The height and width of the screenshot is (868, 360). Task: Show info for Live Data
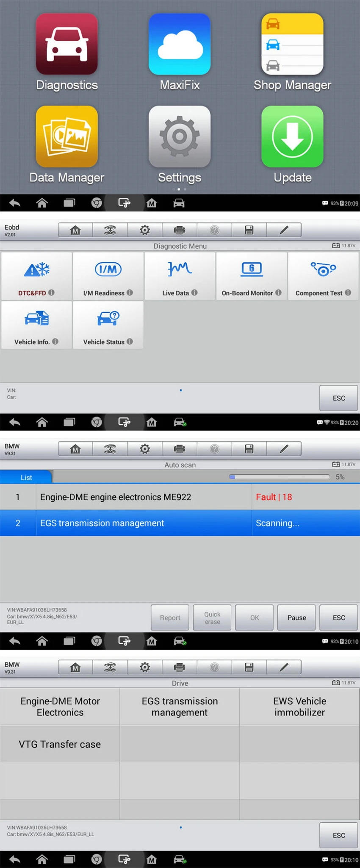[194, 292]
